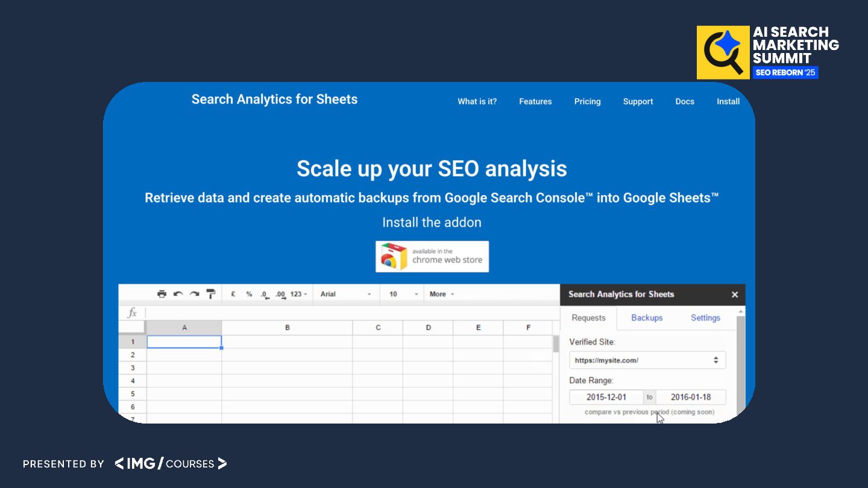
Task: Click the AI Search Marketing Summit logo
Action: [x=768, y=52]
